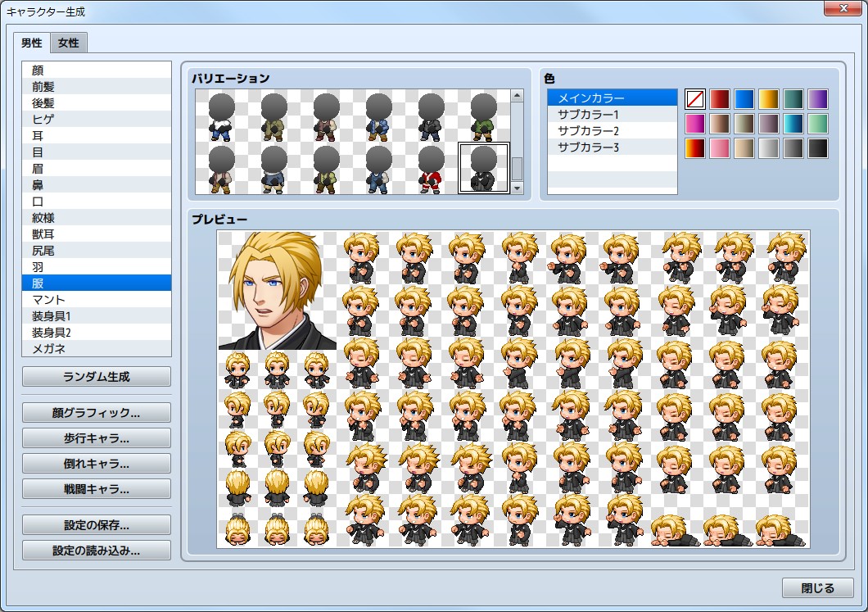Close the dialog with the 閉じる button
This screenshot has width=868, height=612.
(x=817, y=588)
